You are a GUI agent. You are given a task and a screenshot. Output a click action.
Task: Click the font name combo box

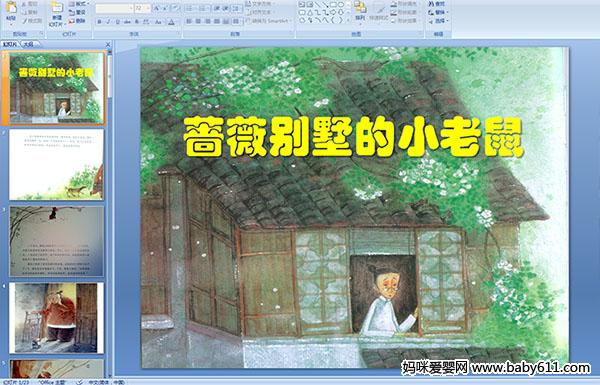click(114, 8)
